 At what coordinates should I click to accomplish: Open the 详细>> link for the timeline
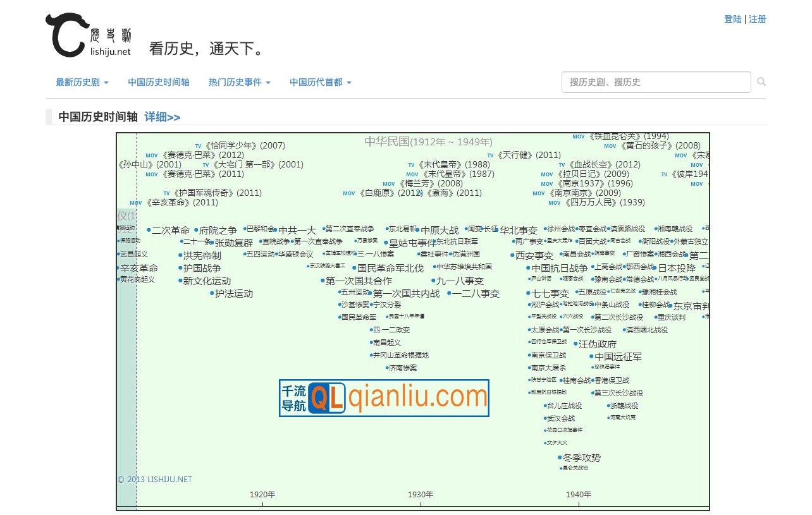click(162, 117)
